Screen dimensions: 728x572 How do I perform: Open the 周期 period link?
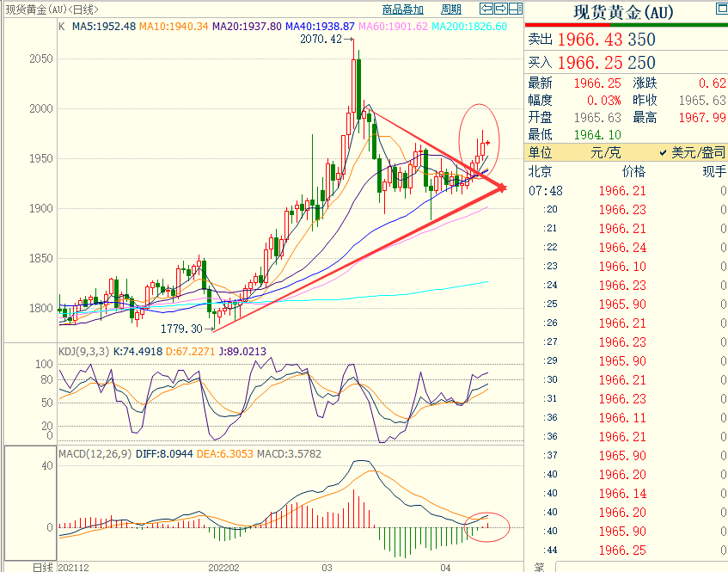[x=451, y=9]
